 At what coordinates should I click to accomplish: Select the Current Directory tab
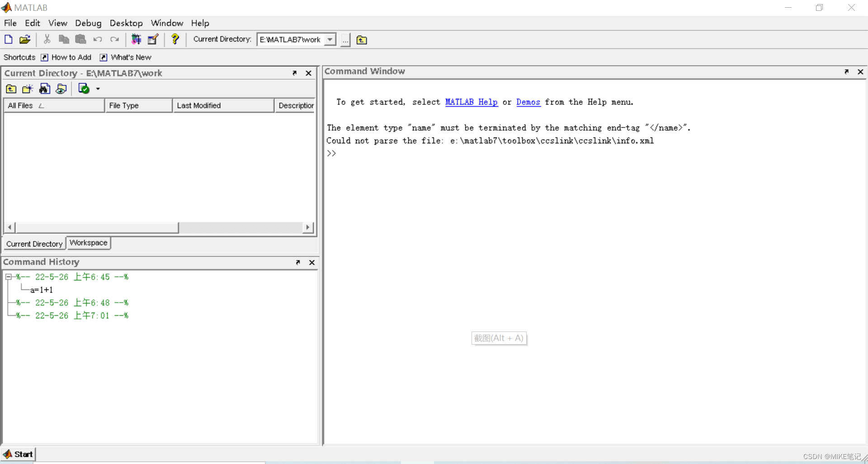tap(34, 244)
